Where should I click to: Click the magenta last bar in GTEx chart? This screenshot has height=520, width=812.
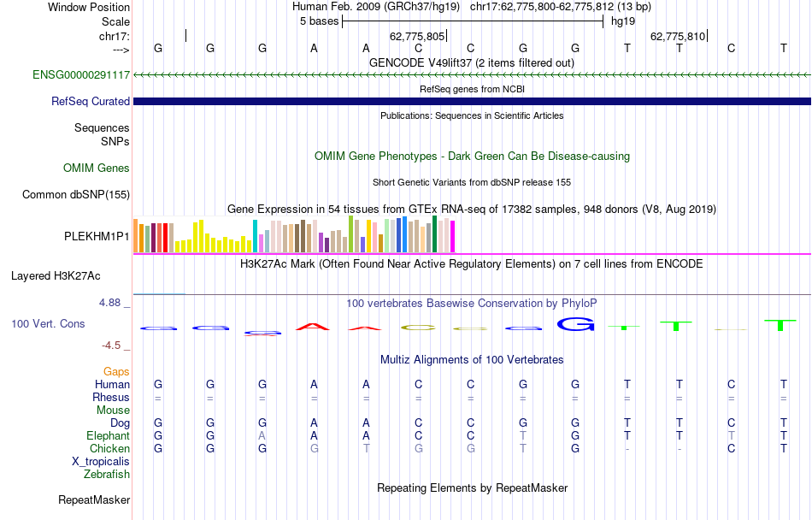tap(452, 237)
